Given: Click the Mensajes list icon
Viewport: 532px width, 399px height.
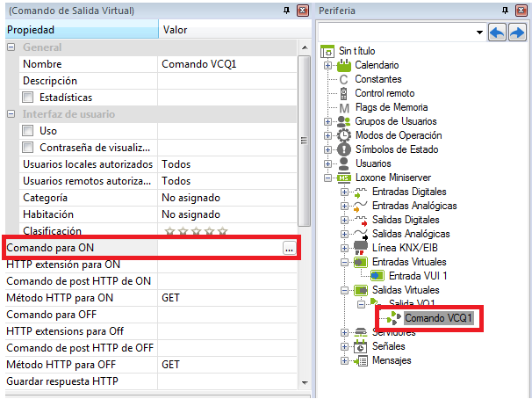Looking at the screenshot, I should pos(361,360).
